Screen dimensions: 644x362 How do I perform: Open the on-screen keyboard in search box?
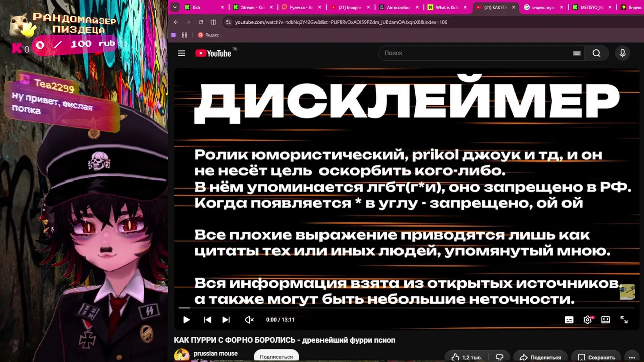[577, 53]
